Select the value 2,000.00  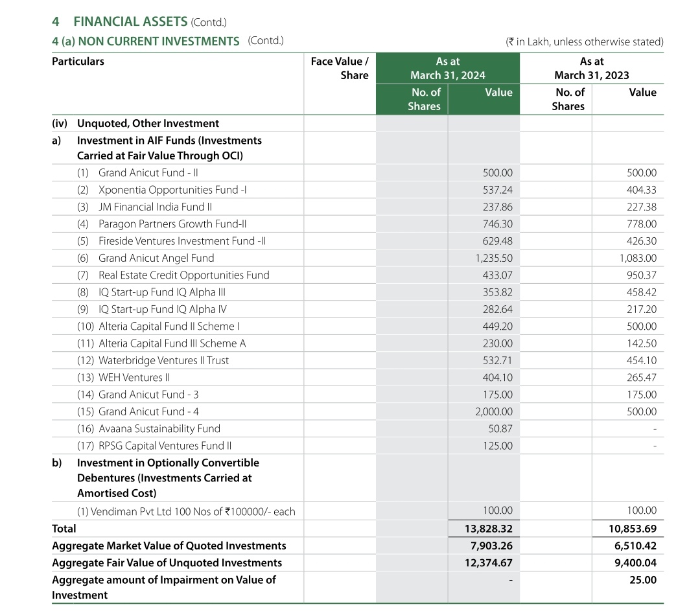[494, 411]
